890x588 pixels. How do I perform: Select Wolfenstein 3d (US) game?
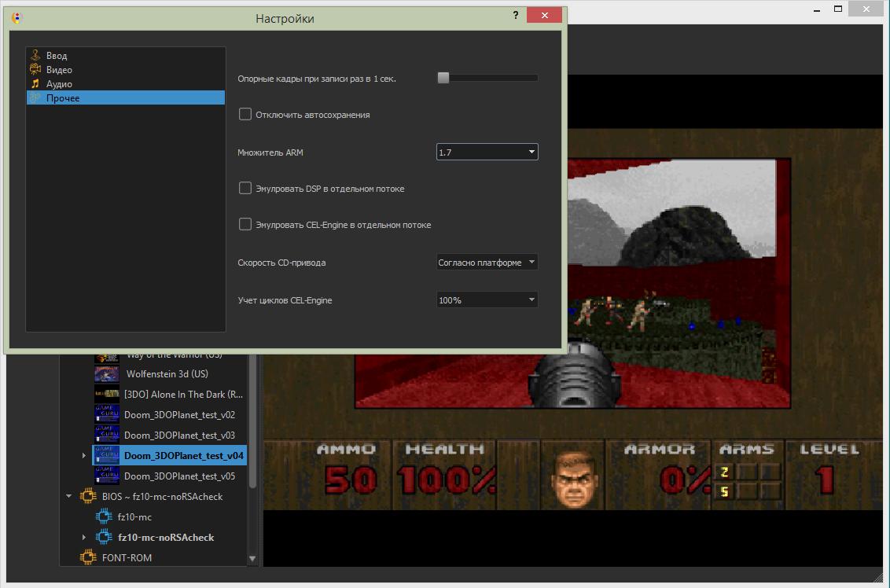167,373
